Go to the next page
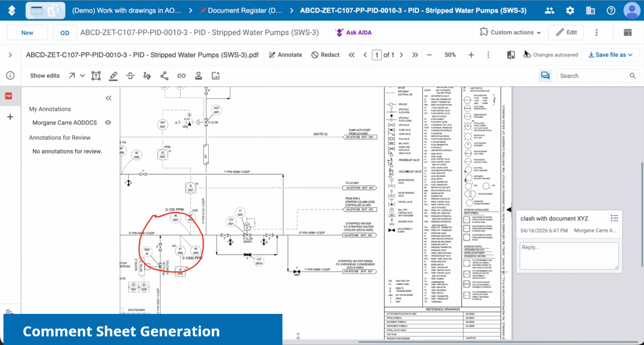This screenshot has height=345, width=644. (402, 55)
